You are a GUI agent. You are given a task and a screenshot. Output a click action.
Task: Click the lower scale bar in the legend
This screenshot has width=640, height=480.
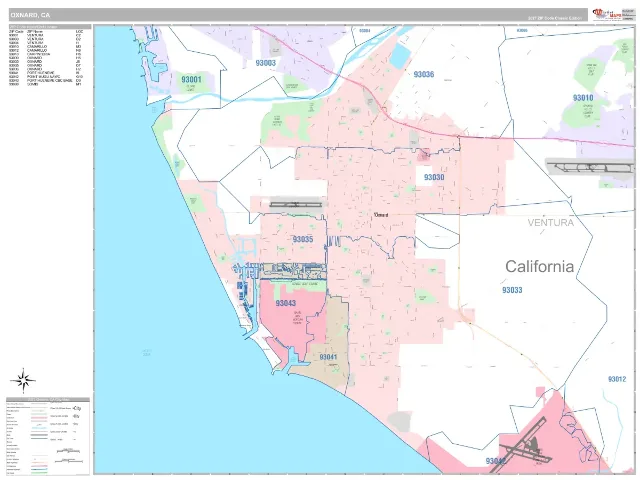click(69, 461)
